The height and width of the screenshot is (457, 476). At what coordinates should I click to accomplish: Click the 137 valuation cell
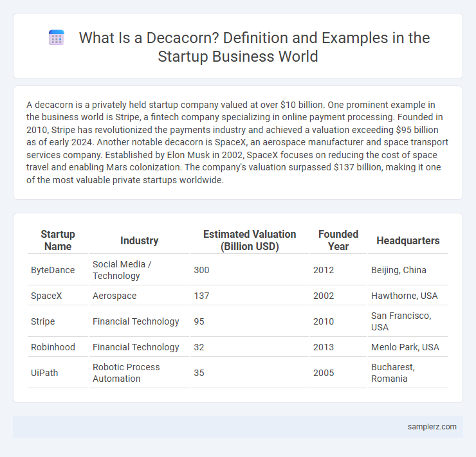(250, 296)
